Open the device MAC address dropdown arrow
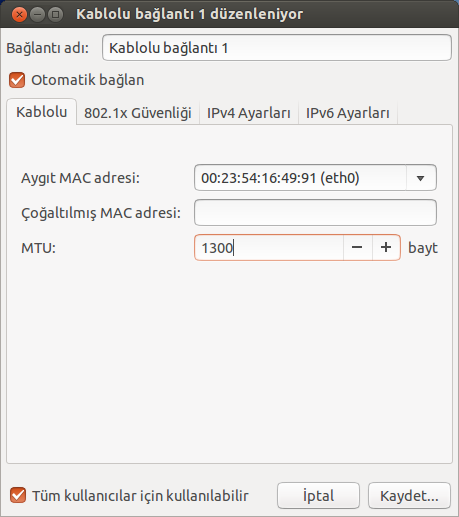This screenshot has width=459, height=517. 421,178
